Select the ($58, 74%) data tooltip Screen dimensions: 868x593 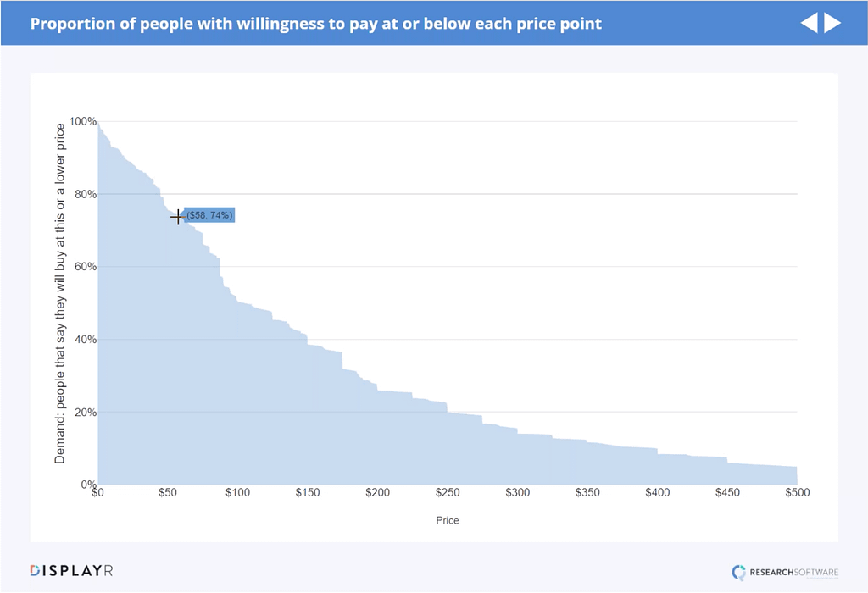coord(209,216)
